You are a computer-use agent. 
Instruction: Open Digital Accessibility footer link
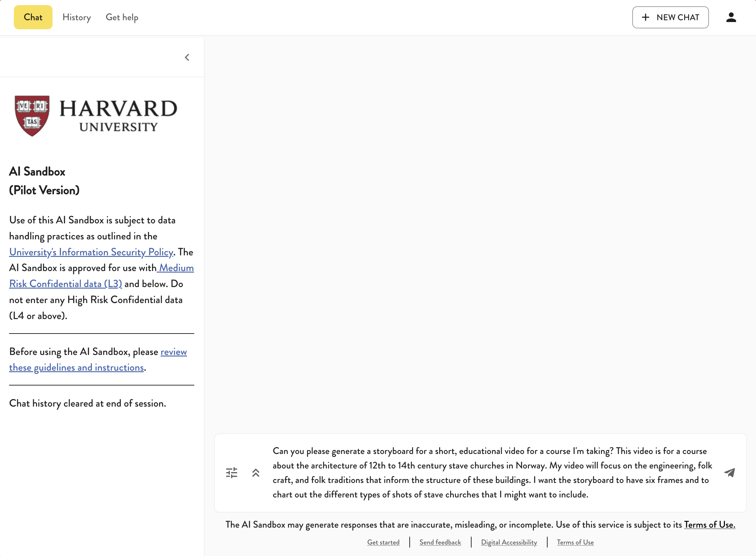pos(509,542)
